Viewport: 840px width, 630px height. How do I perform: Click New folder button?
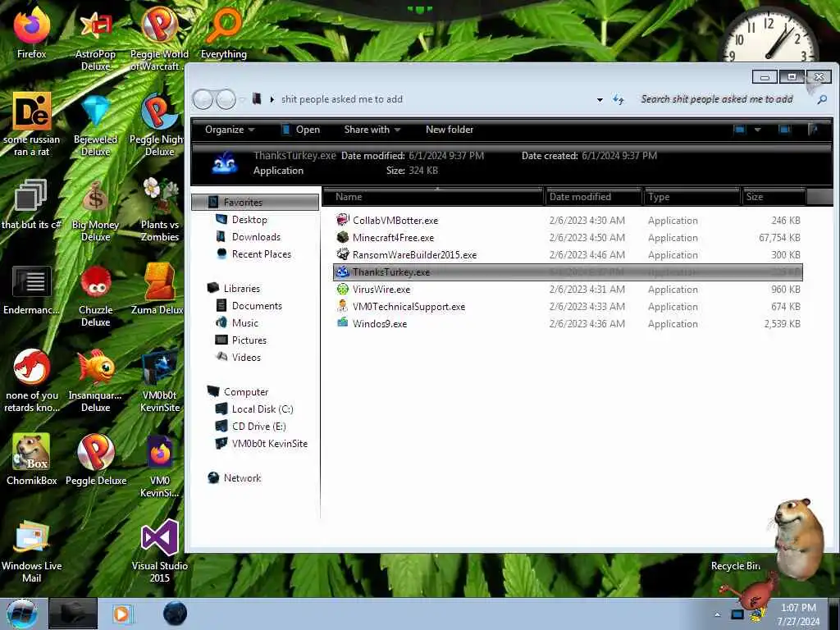450,130
